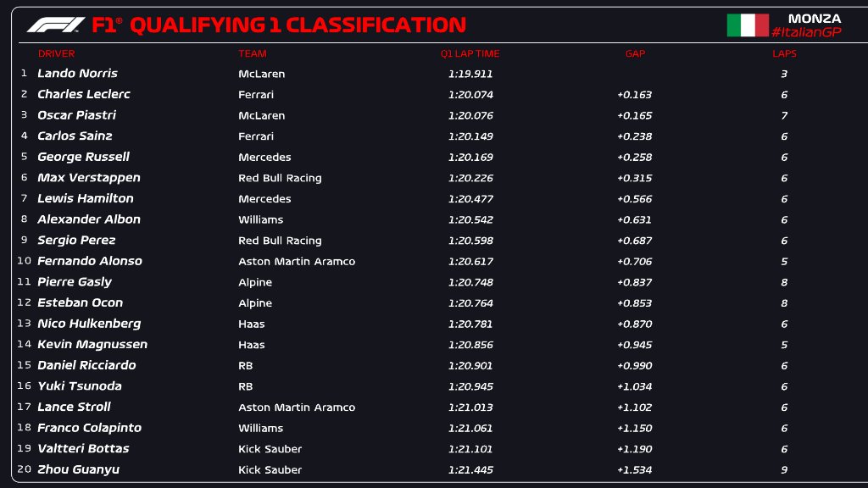Click the GAP column header
The width and height of the screenshot is (868, 488).
pos(635,53)
